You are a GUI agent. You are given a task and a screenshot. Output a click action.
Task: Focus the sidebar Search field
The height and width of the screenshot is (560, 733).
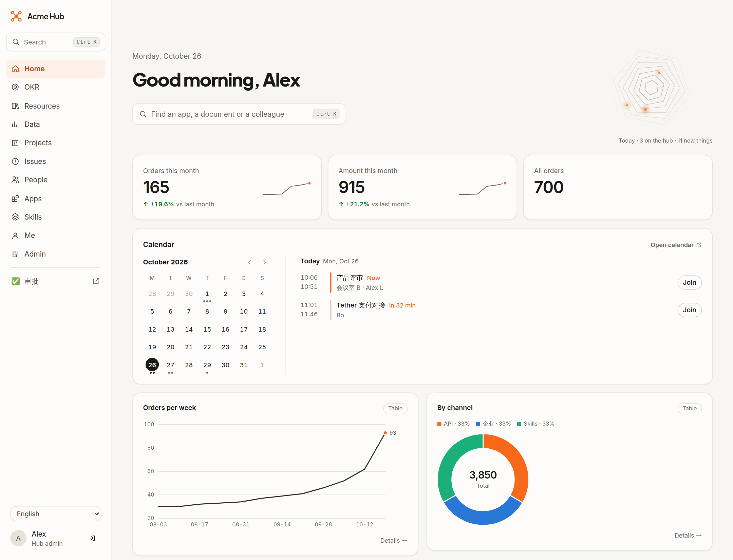[56, 42]
